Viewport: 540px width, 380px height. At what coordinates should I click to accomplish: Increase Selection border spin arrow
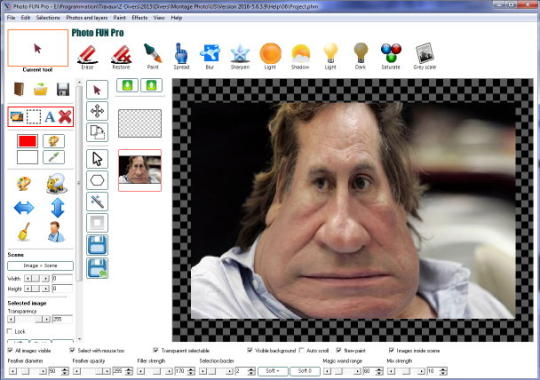point(251,369)
